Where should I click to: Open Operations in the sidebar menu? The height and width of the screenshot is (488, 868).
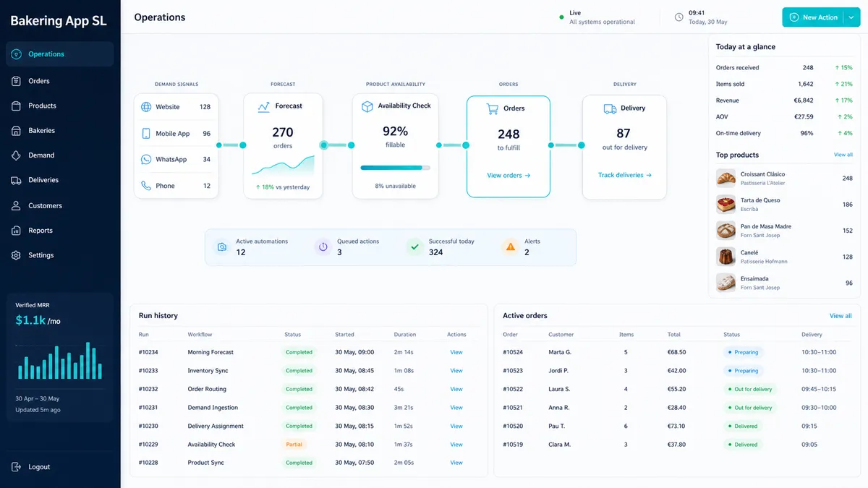click(x=60, y=54)
